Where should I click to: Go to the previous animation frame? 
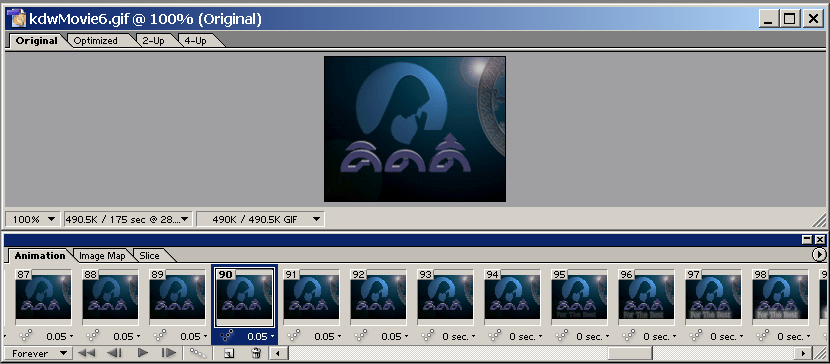pos(114,353)
